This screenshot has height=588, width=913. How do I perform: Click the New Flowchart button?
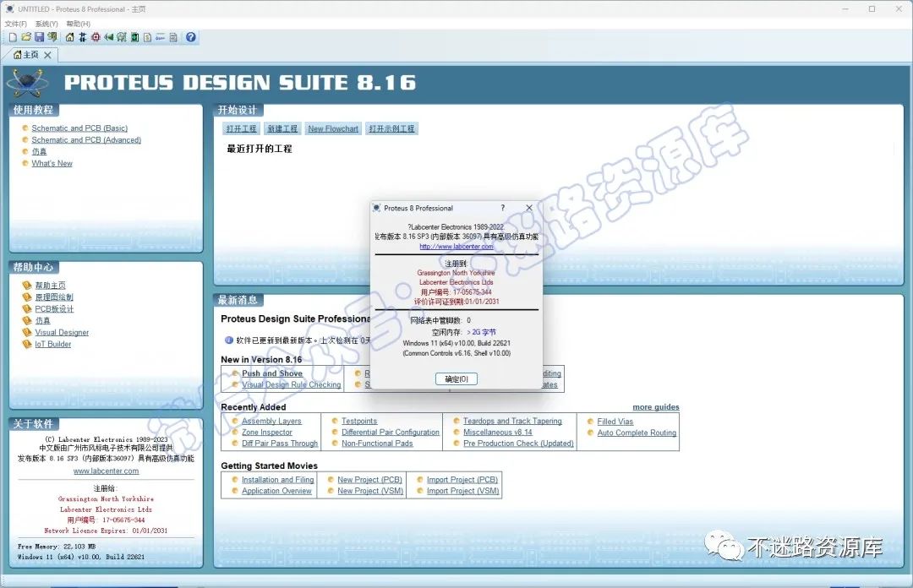coord(333,128)
